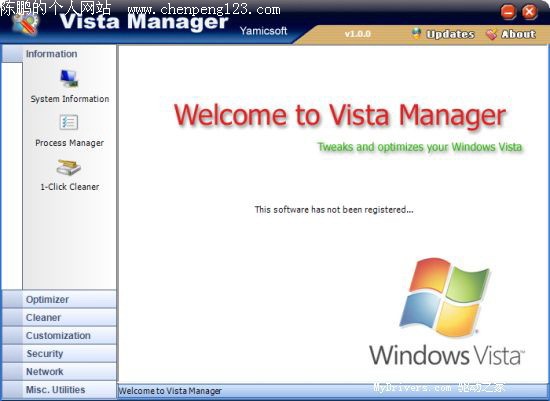The height and width of the screenshot is (401, 550).
Task: Click the Vista Manager logo icon in the header
Action: click(x=25, y=23)
